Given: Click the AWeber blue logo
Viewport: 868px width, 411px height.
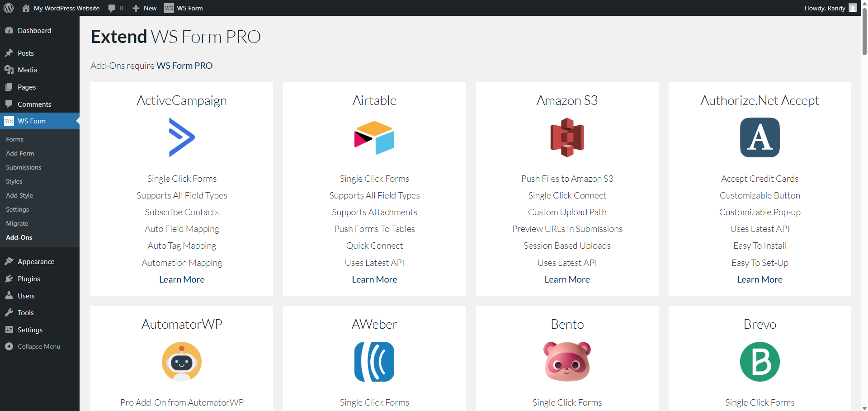Looking at the screenshot, I should click(374, 361).
